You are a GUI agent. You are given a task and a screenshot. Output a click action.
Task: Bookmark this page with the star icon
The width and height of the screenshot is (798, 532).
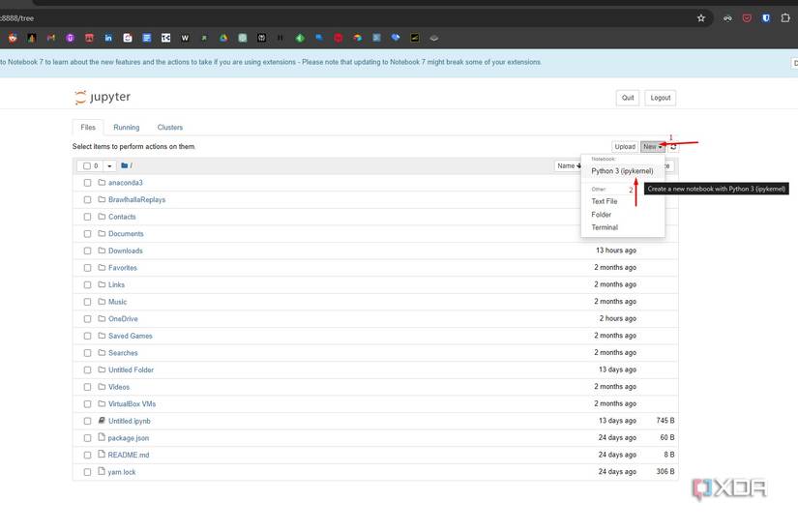(701, 17)
